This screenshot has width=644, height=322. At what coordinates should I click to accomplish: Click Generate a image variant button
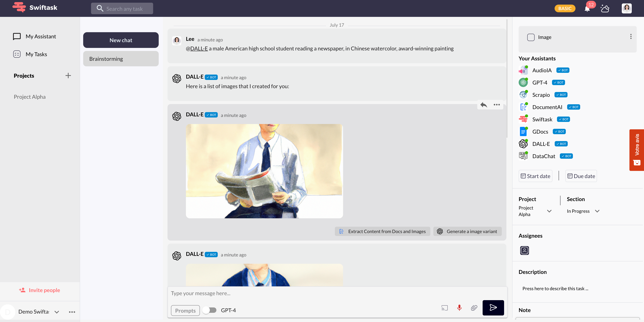pos(467,231)
